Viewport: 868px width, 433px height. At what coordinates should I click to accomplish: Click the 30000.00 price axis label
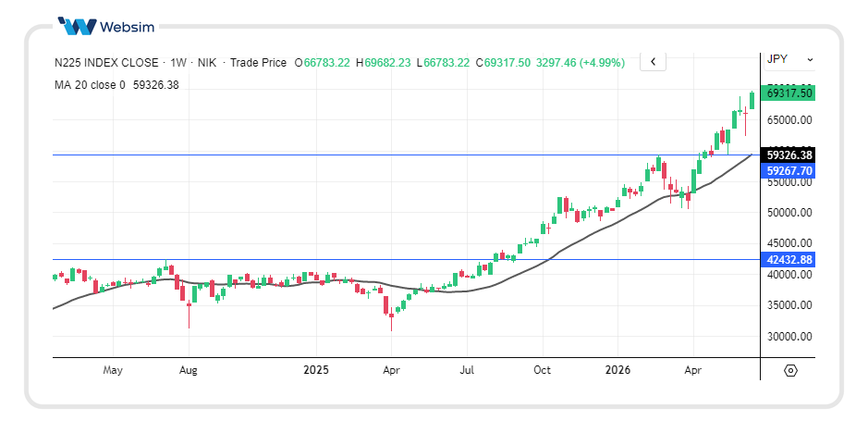[789, 336]
